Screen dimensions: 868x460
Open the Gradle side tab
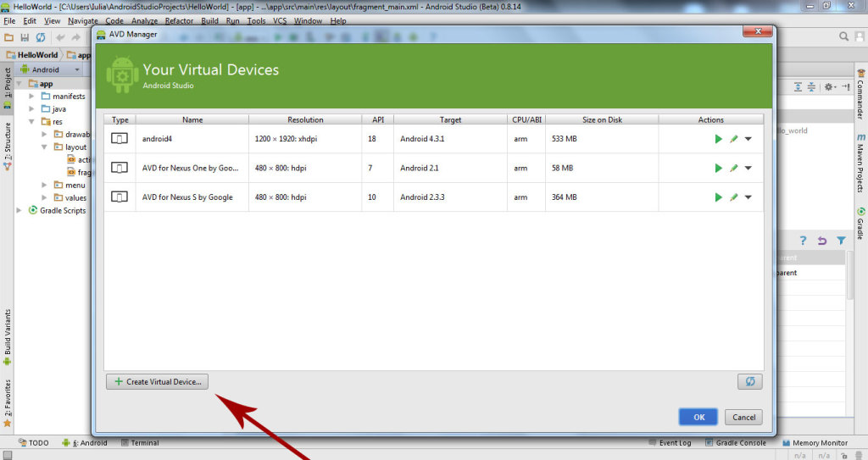[861, 223]
